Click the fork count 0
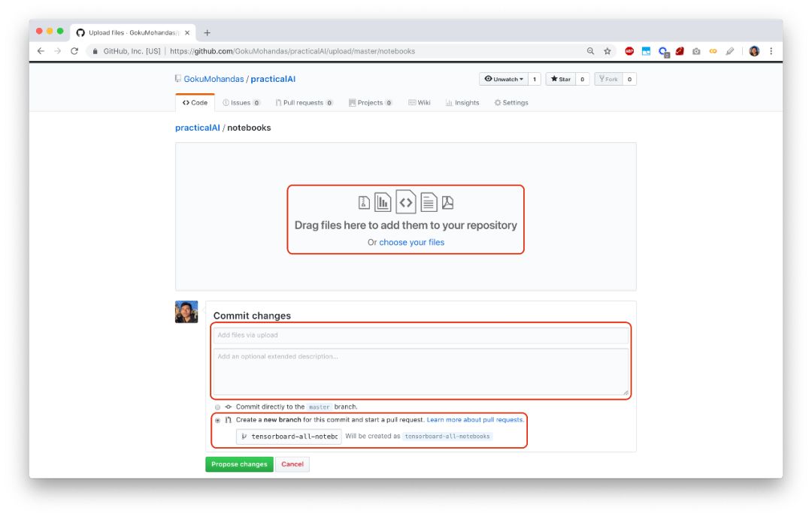This screenshot has width=812, height=517. click(x=630, y=79)
